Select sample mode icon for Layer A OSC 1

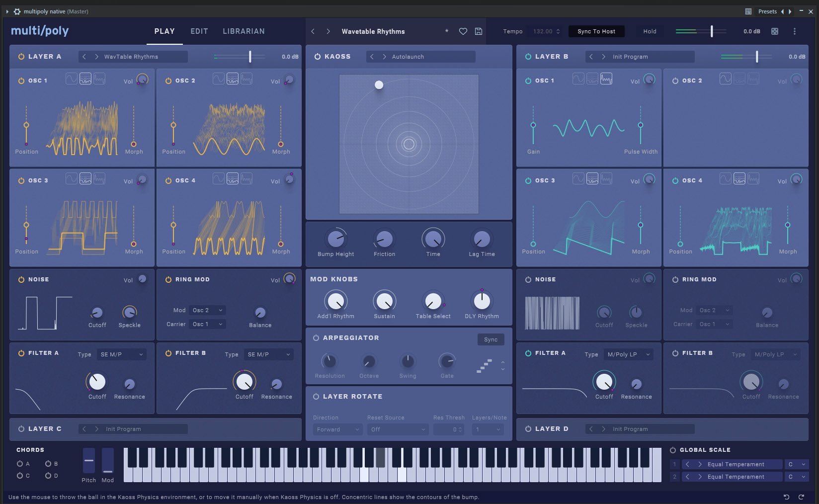click(x=99, y=79)
